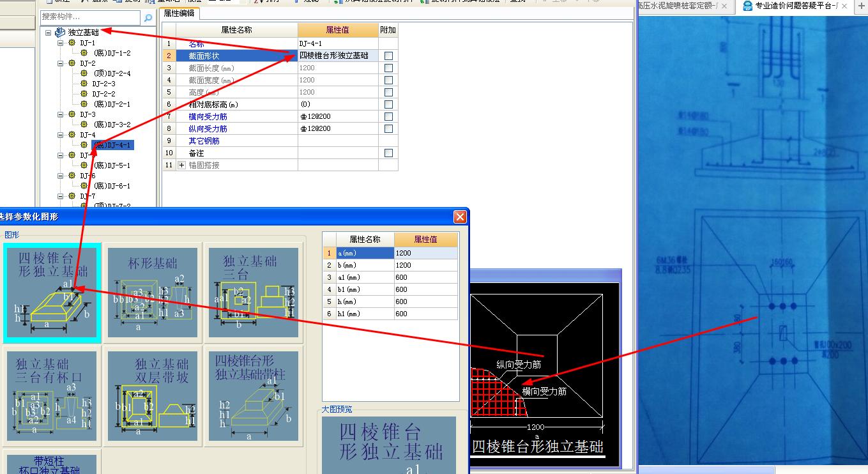Collapse the 独立基础 root tree node
The width and height of the screenshot is (868, 474).
[49, 32]
